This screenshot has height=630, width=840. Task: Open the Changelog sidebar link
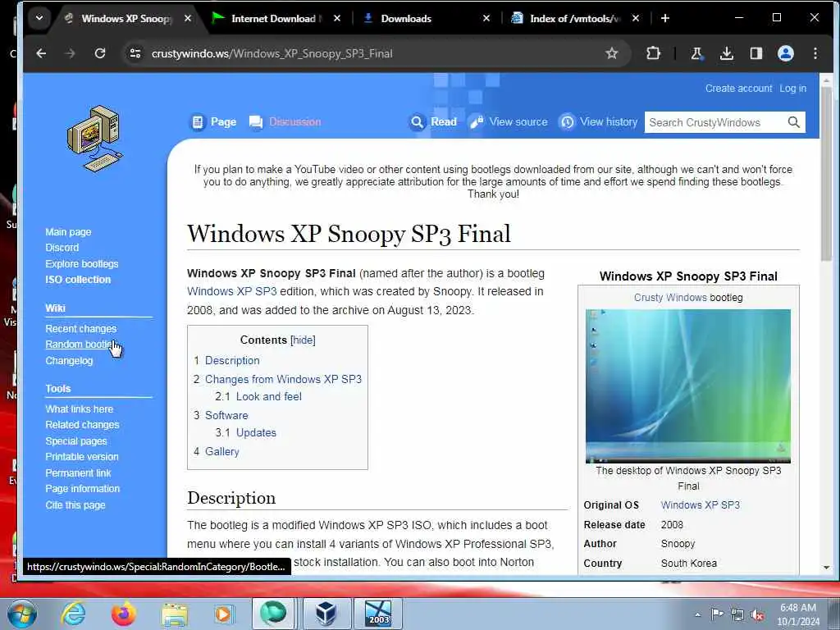69,361
